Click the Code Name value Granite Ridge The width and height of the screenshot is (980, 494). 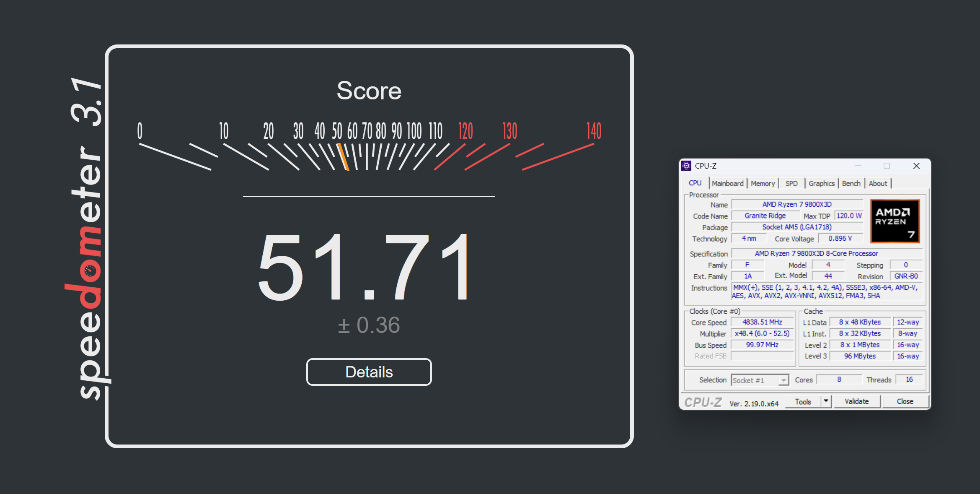coord(765,216)
